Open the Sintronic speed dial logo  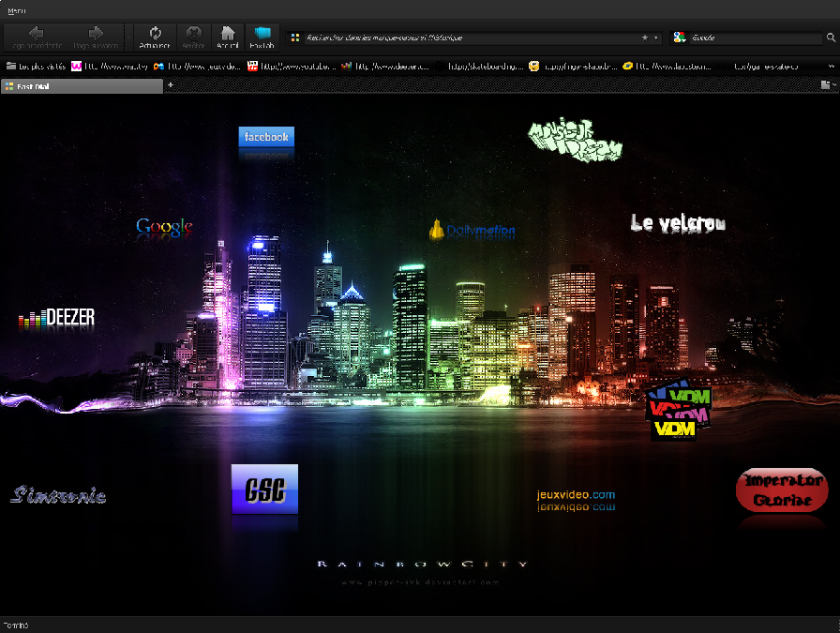click(x=58, y=495)
